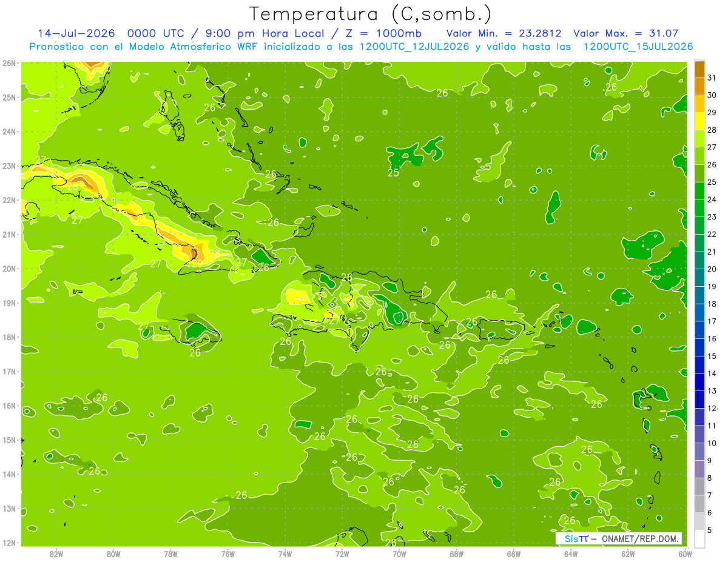Image resolution: width=728 pixels, height=562 pixels.
Task: Click the legend swatch between 25 and 26
Action: (x=699, y=173)
